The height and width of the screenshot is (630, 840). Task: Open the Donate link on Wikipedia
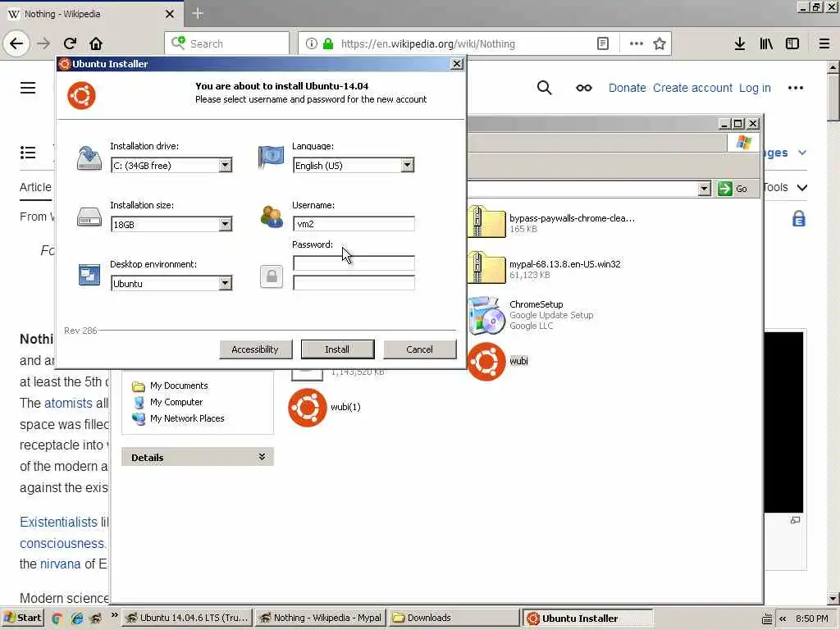click(x=627, y=88)
